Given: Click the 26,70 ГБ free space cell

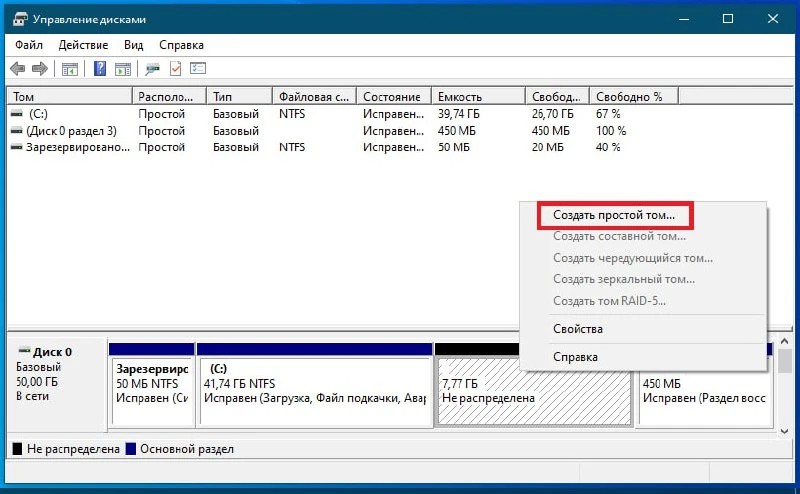Looking at the screenshot, I should (553, 114).
